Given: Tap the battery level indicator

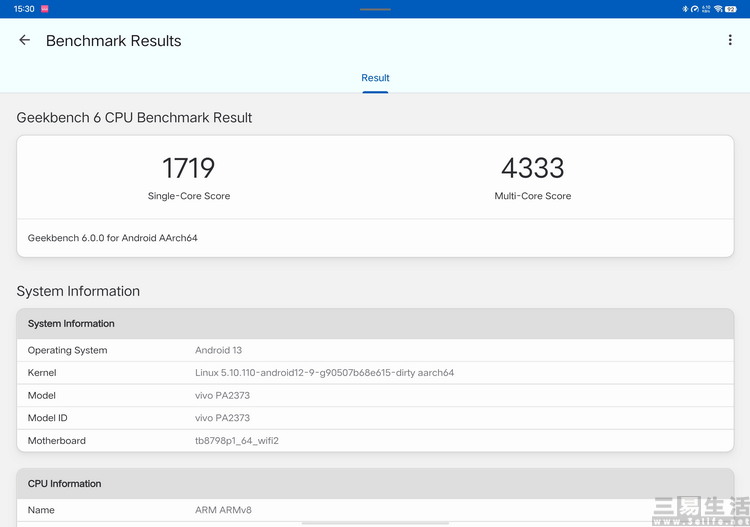Looking at the screenshot, I should click(x=730, y=9).
